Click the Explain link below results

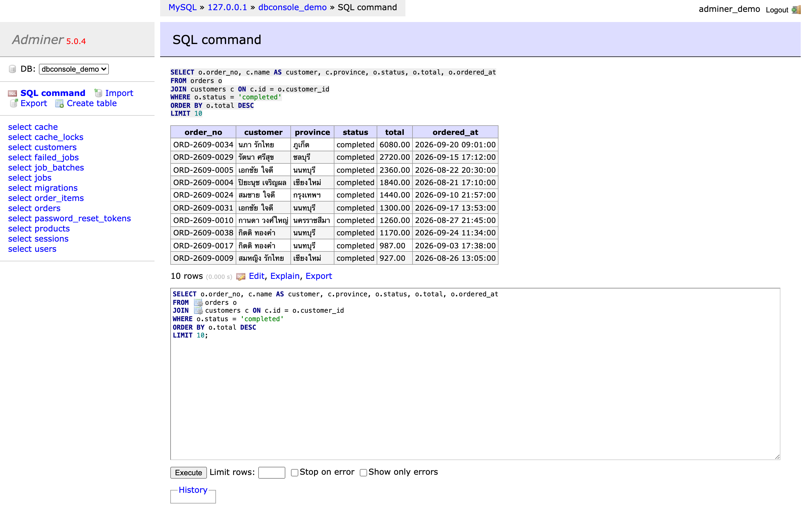[x=285, y=276]
